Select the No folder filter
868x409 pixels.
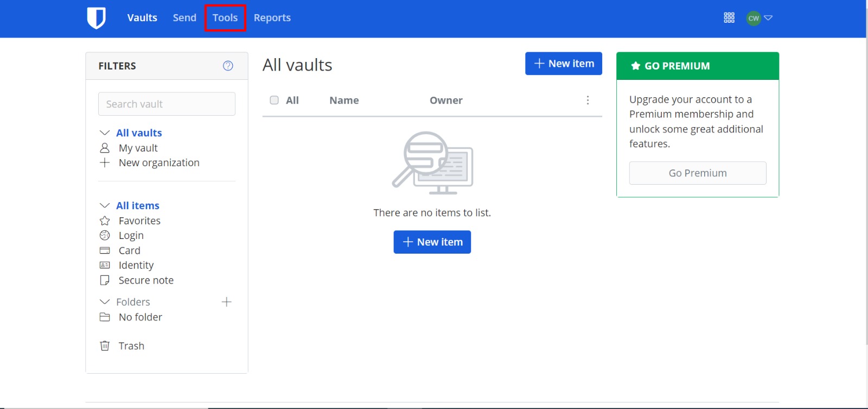[141, 317]
